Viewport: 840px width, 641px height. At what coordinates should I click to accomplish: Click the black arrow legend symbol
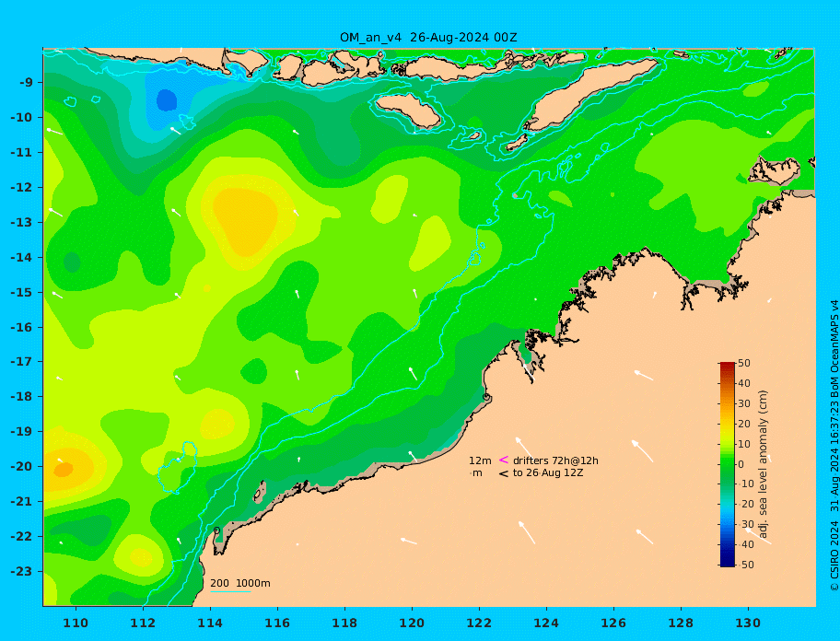(504, 473)
